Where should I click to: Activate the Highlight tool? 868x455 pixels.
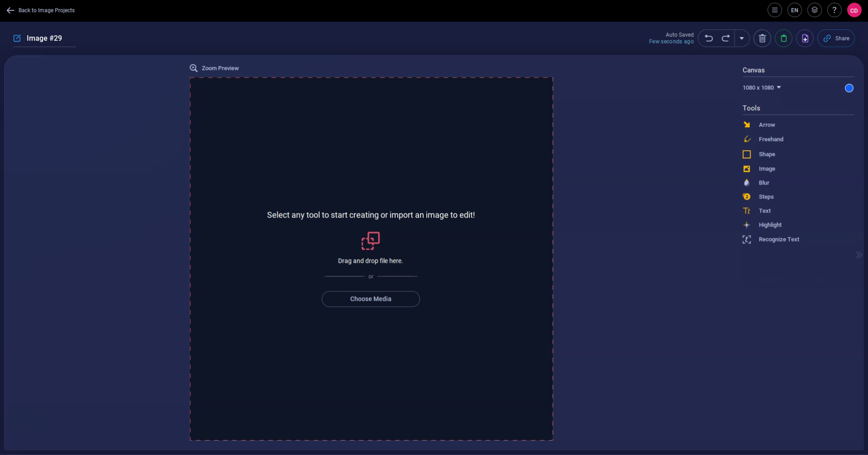(769, 225)
